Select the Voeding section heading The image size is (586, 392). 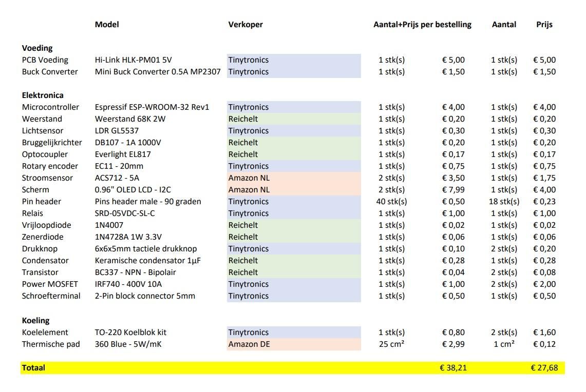click(x=37, y=48)
